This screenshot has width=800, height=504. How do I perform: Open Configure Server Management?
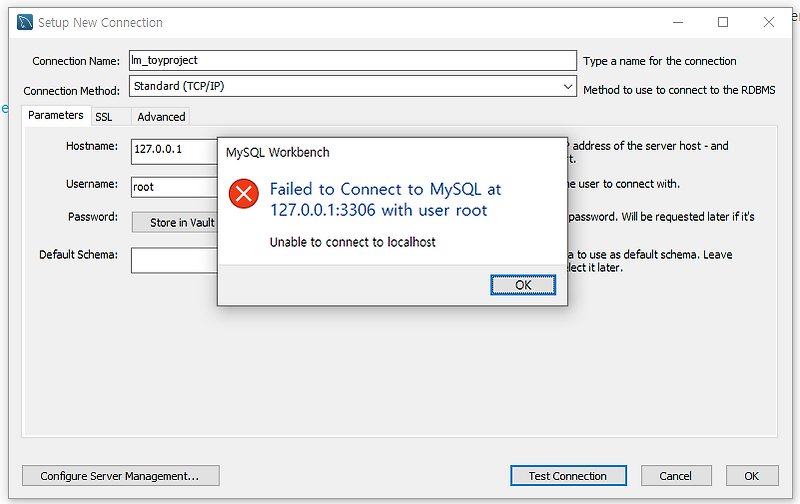click(120, 475)
